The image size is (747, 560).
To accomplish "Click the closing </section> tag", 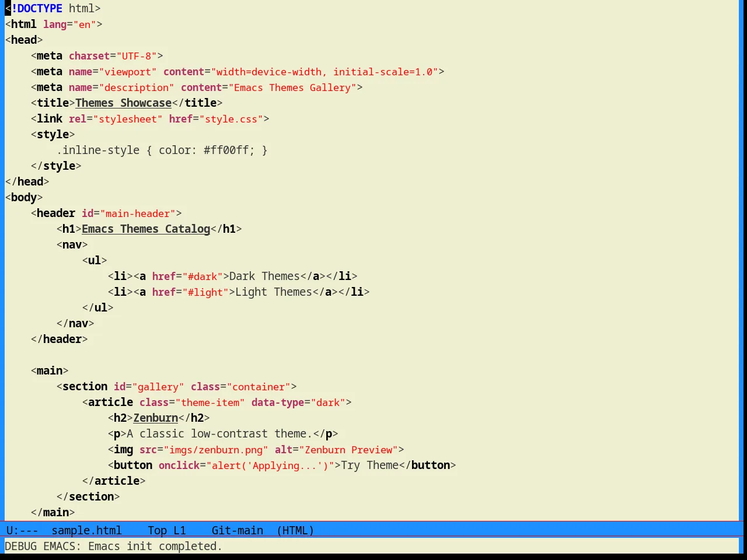I will click(88, 496).
